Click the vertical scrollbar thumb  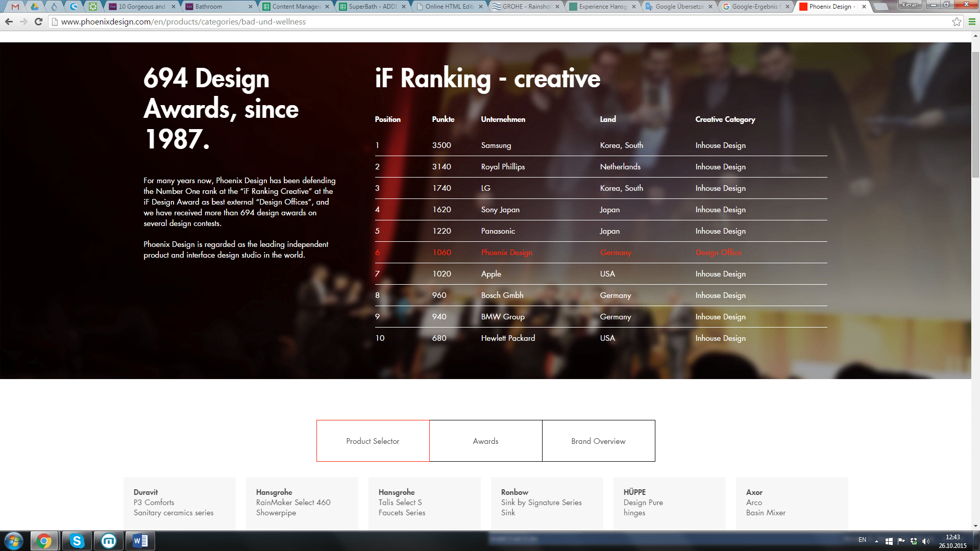pos(975,114)
